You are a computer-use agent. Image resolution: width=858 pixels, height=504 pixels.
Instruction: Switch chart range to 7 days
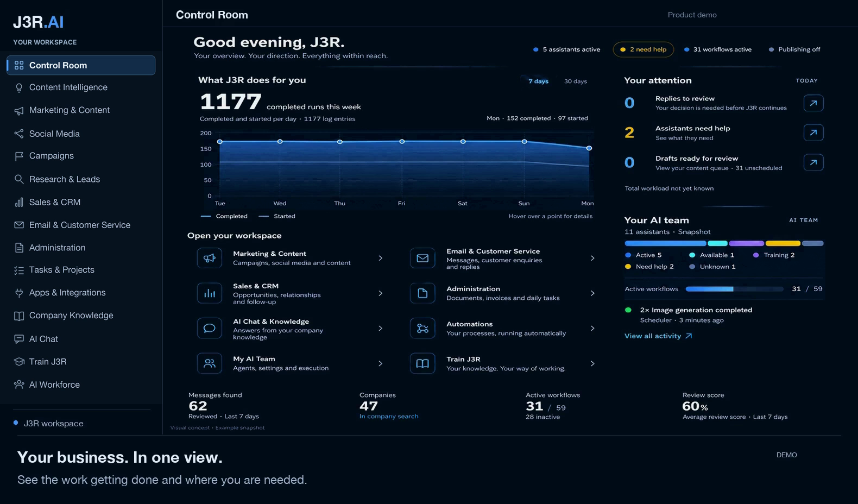pyautogui.click(x=538, y=81)
